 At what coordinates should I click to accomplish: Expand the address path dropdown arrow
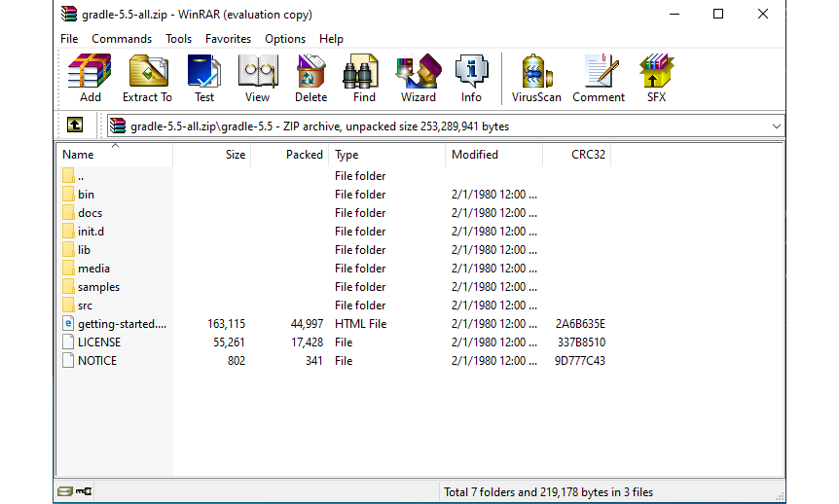coord(777,126)
